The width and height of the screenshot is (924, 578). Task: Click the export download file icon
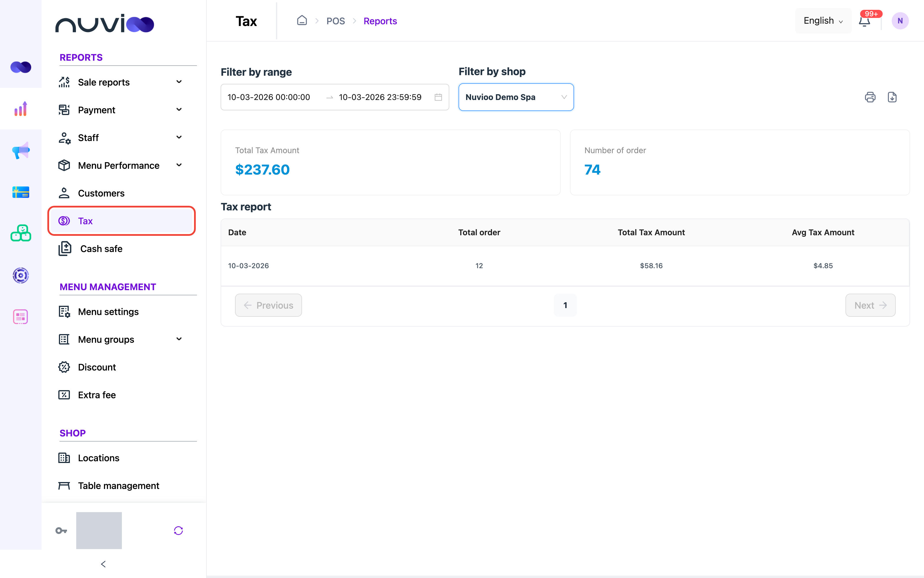click(892, 97)
